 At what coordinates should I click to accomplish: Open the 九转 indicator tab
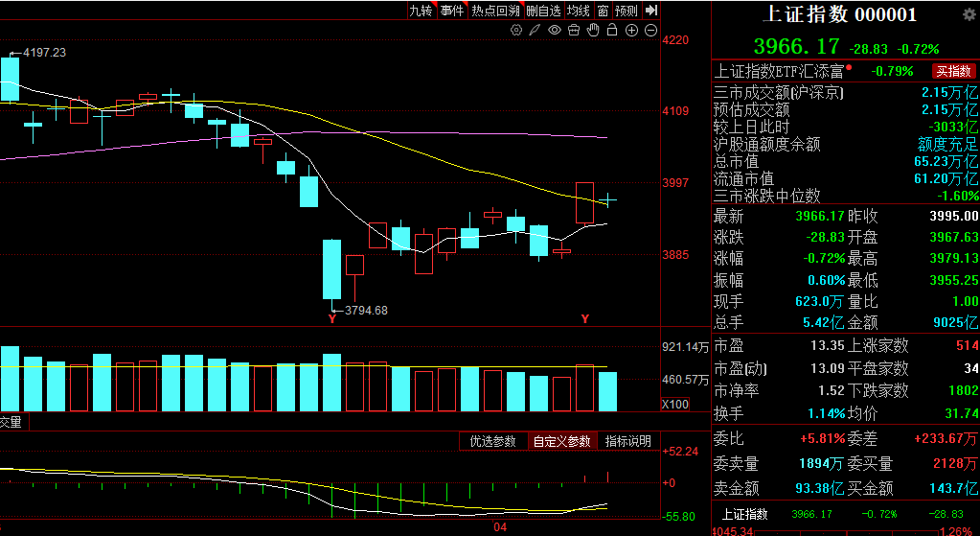point(422,11)
